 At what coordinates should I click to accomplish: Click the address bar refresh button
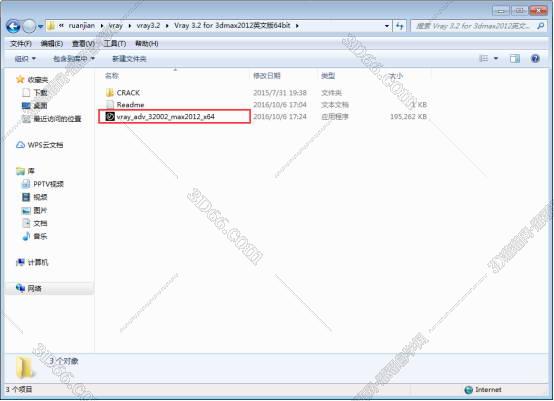[x=400, y=26]
